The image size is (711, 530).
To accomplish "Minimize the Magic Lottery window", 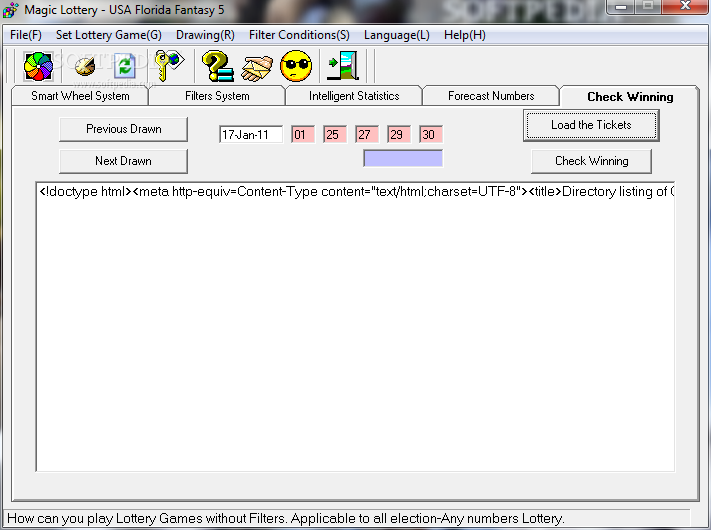I will pos(621,6).
